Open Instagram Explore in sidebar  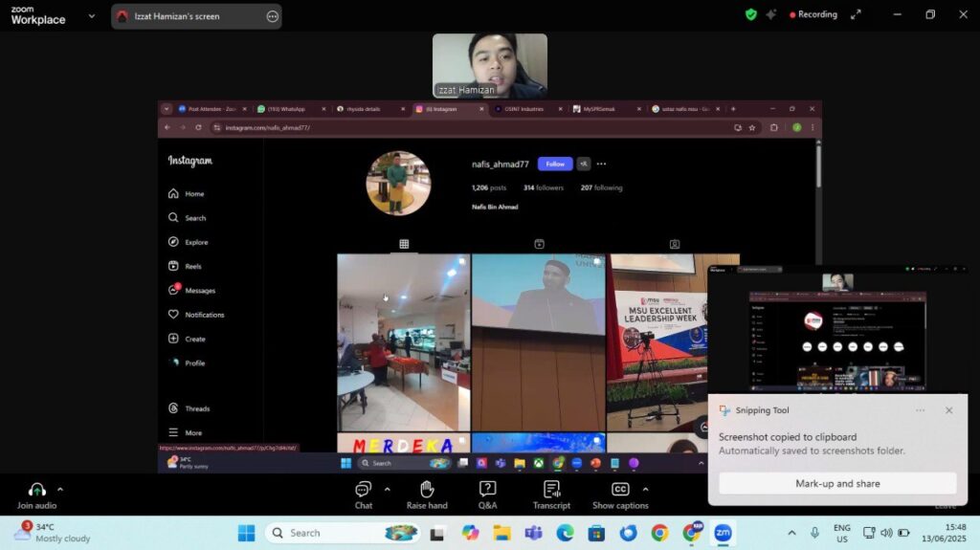click(x=189, y=242)
